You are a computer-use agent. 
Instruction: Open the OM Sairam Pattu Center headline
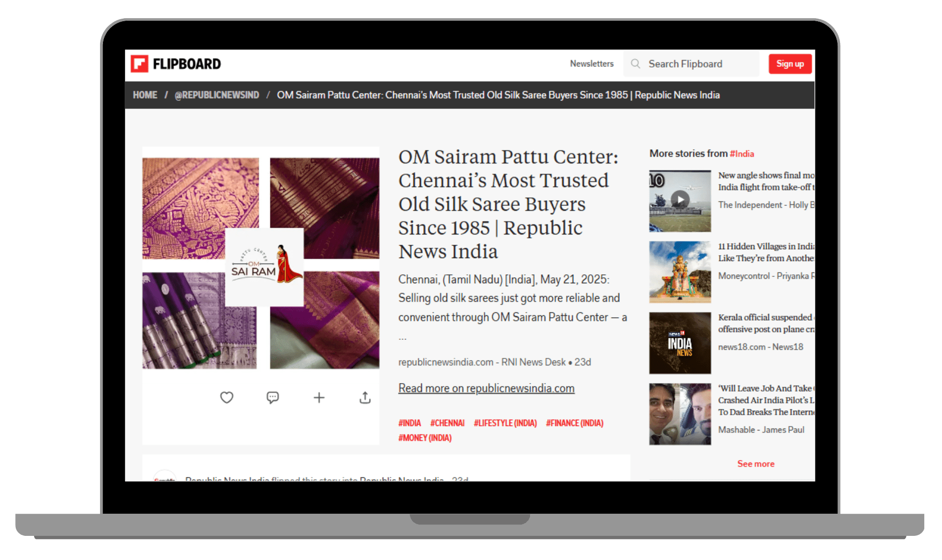click(508, 204)
